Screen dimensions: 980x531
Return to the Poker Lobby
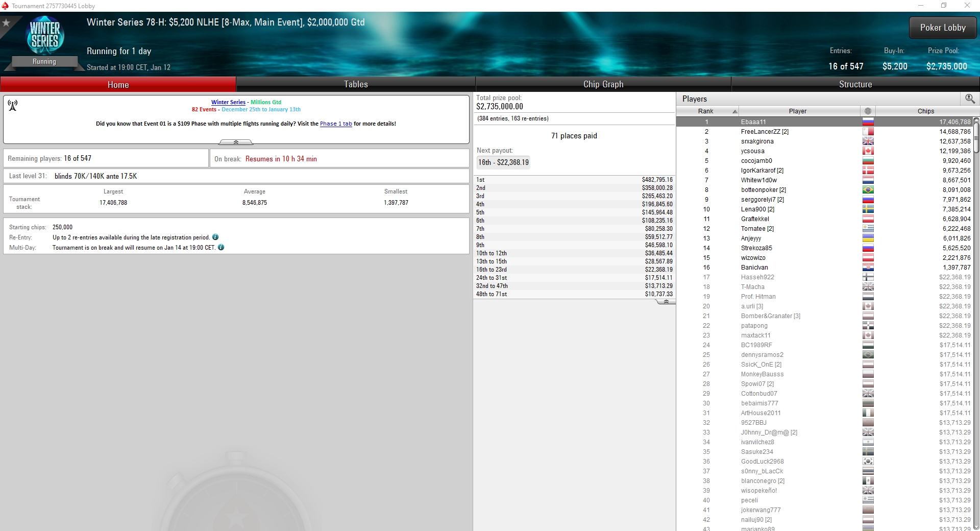[x=943, y=28]
